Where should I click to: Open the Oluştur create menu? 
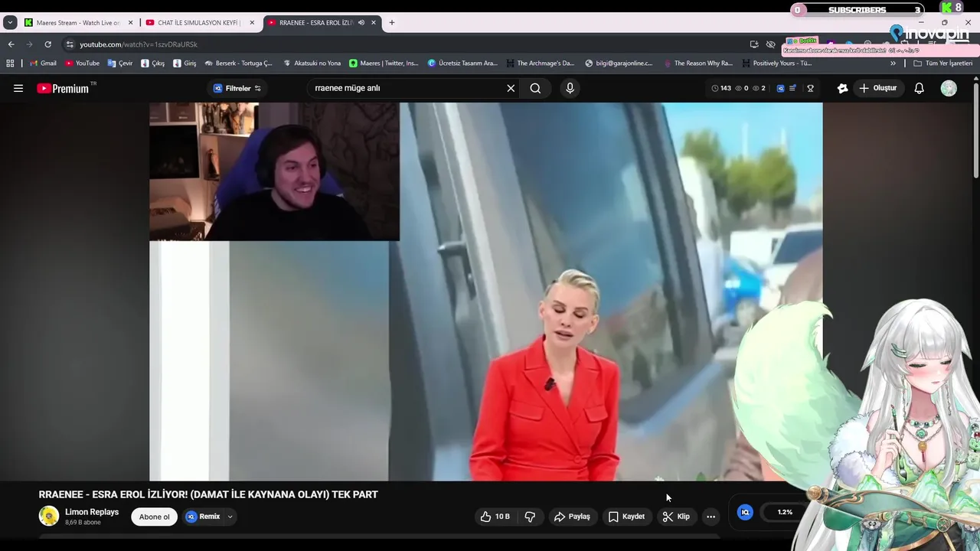point(877,88)
